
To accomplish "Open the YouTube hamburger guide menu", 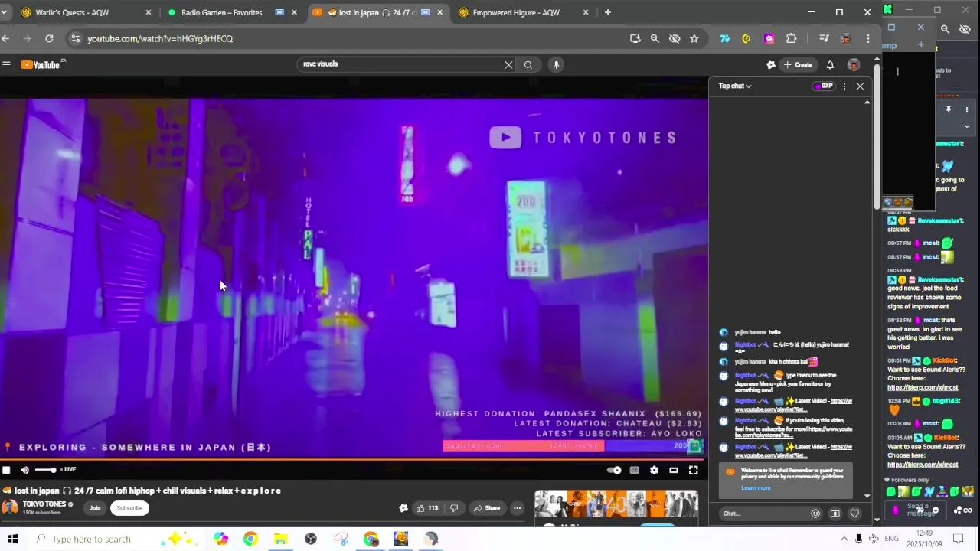I will (6, 65).
